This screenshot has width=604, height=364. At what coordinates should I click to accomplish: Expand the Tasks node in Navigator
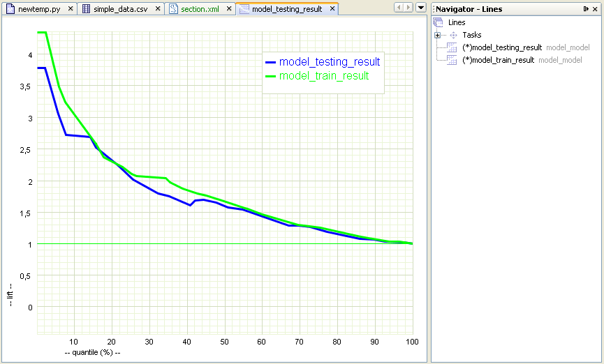437,35
